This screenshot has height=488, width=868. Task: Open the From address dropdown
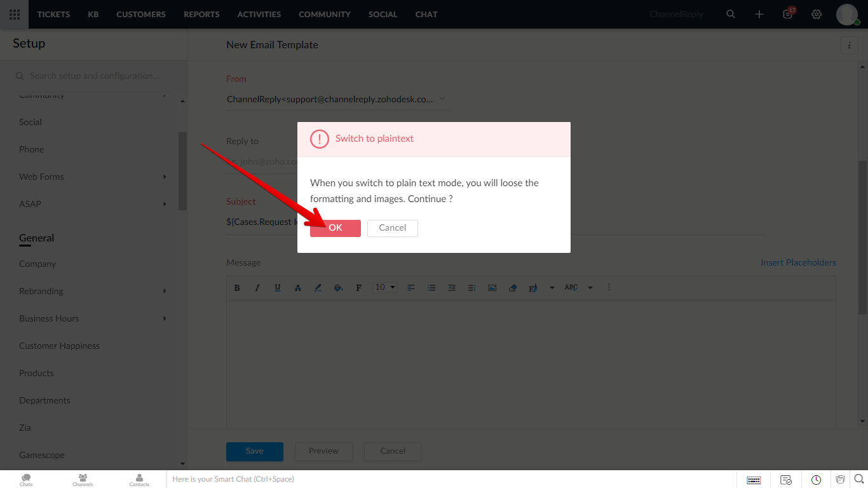click(337, 99)
